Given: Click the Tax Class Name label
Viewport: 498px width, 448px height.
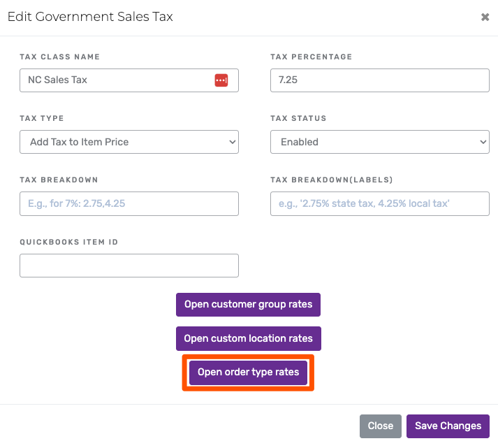Looking at the screenshot, I should pyautogui.click(x=60, y=57).
